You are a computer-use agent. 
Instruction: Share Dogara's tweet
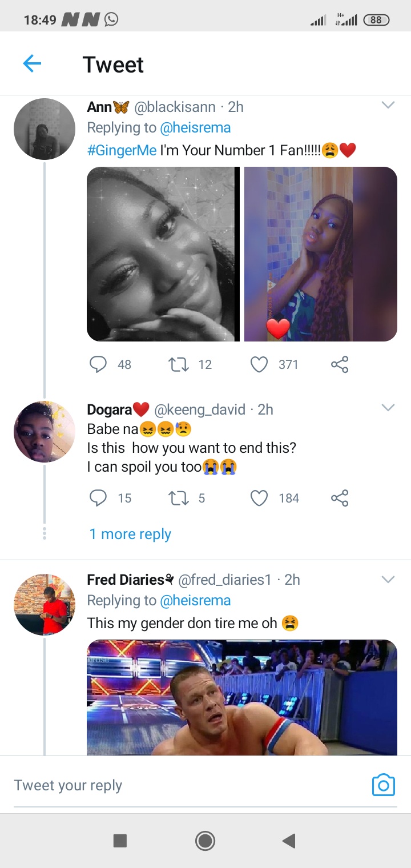click(340, 498)
